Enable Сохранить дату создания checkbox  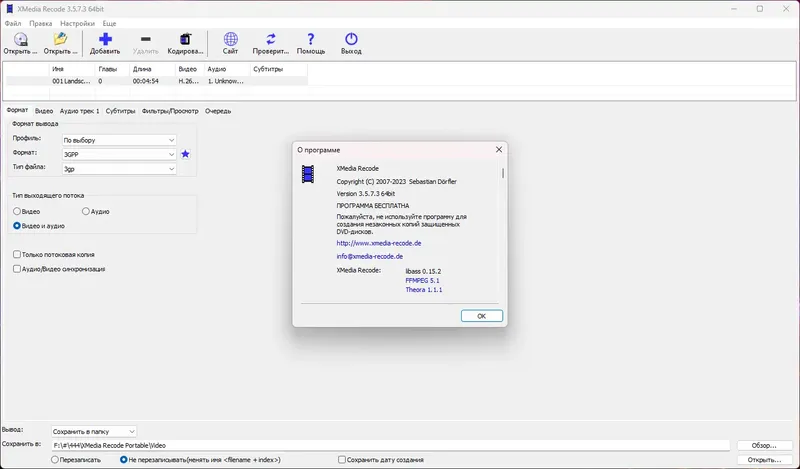tap(342, 460)
